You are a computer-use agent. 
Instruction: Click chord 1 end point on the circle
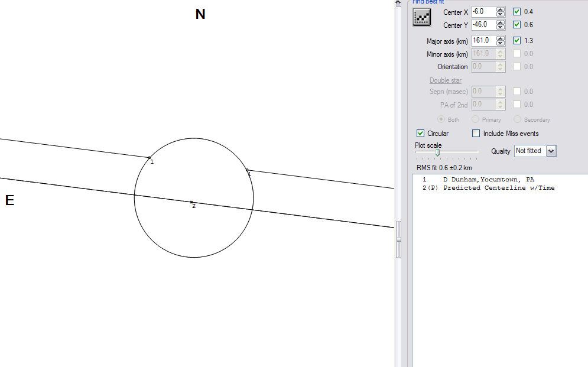(247, 170)
